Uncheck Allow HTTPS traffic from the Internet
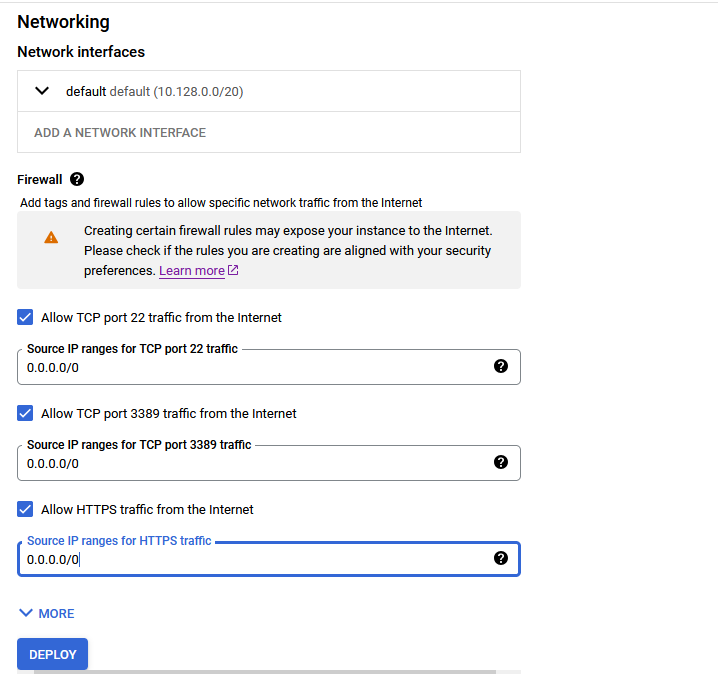718x674 pixels. [25, 509]
